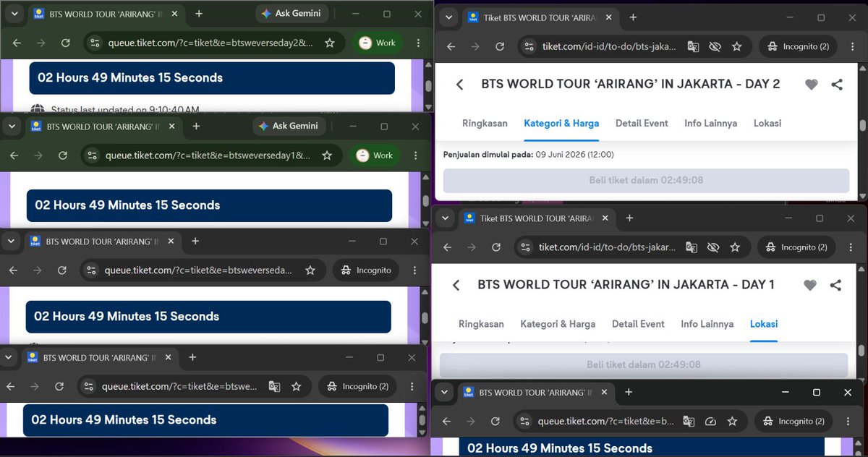Open new tab in btsweverseday2 queue window
868x457 pixels.
click(199, 14)
